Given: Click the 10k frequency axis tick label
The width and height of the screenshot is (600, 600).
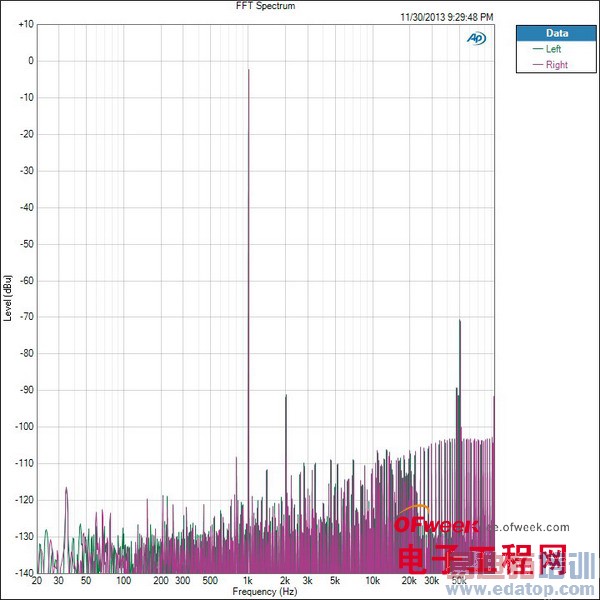Looking at the screenshot, I should click(372, 580).
